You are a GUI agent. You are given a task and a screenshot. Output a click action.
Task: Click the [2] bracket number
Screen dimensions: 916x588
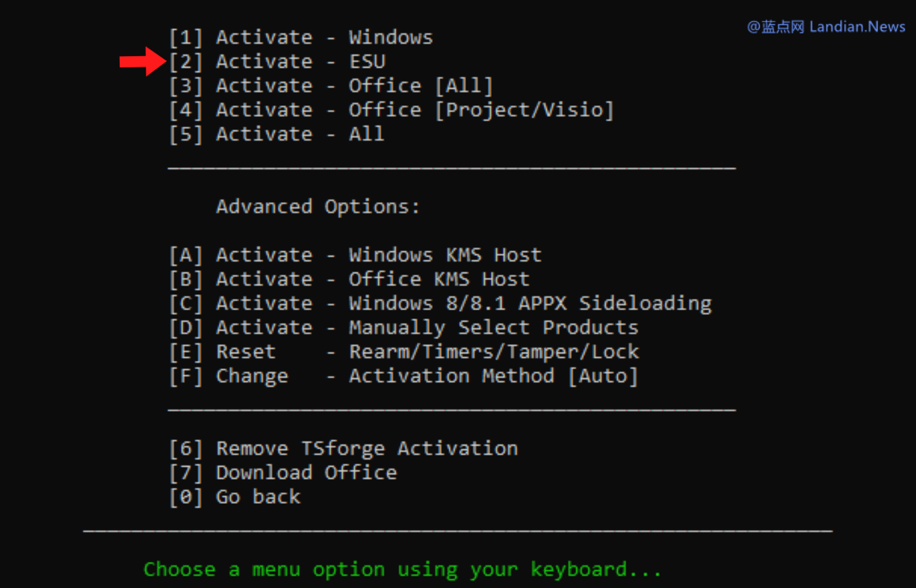[185, 62]
